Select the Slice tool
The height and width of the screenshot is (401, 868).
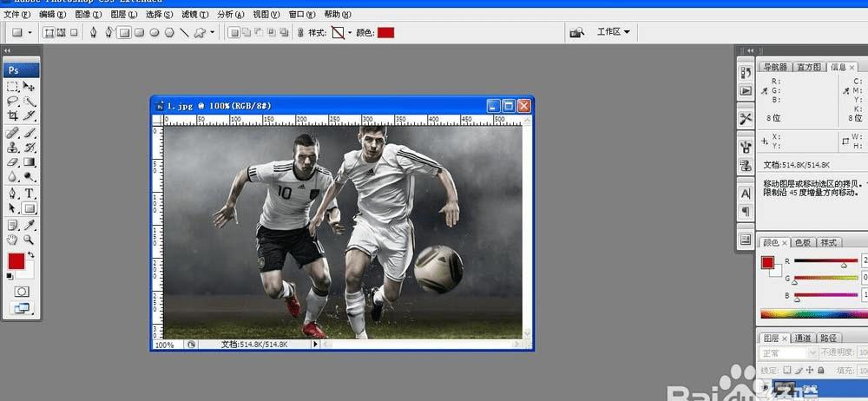(x=30, y=115)
